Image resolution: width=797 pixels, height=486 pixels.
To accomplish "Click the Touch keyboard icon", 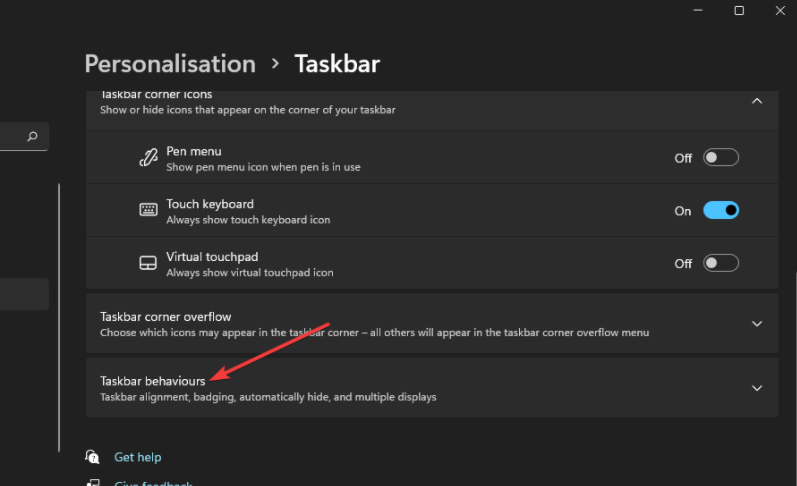I will 148,211.
